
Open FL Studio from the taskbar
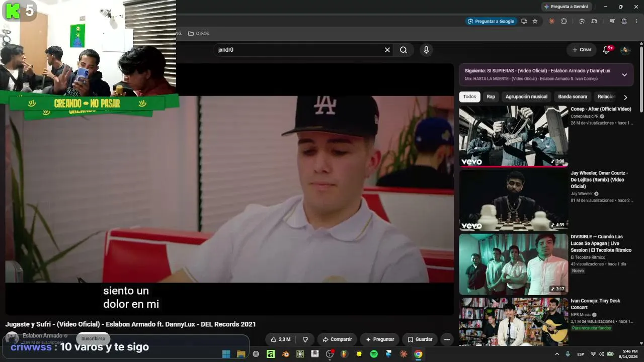tap(344, 354)
